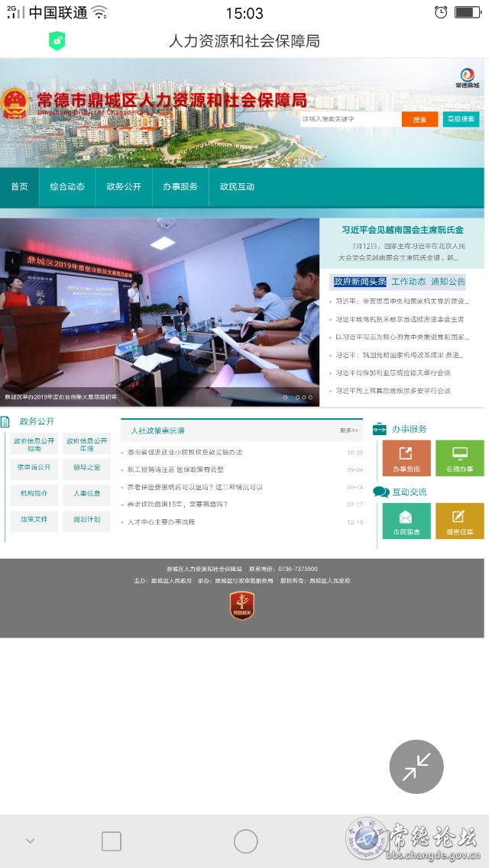The image size is (489, 868).
Task: Click the 规划计划 button
Action: pos(86,521)
